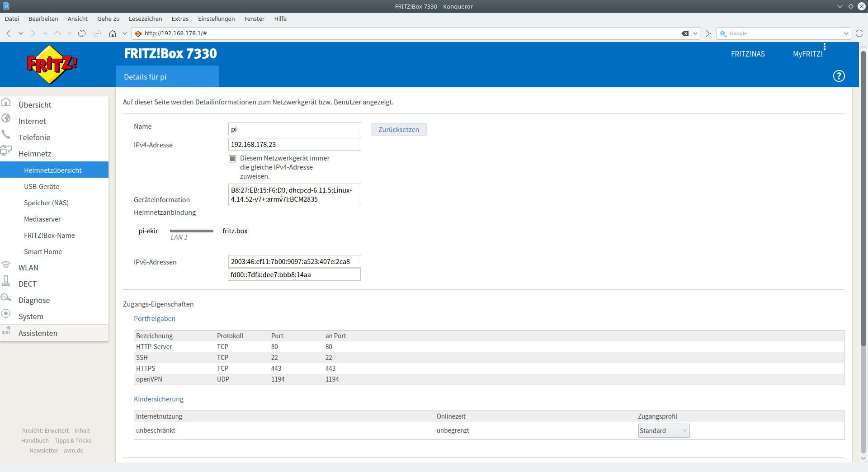
Task: Click the home icon in toolbar
Action: (113, 33)
